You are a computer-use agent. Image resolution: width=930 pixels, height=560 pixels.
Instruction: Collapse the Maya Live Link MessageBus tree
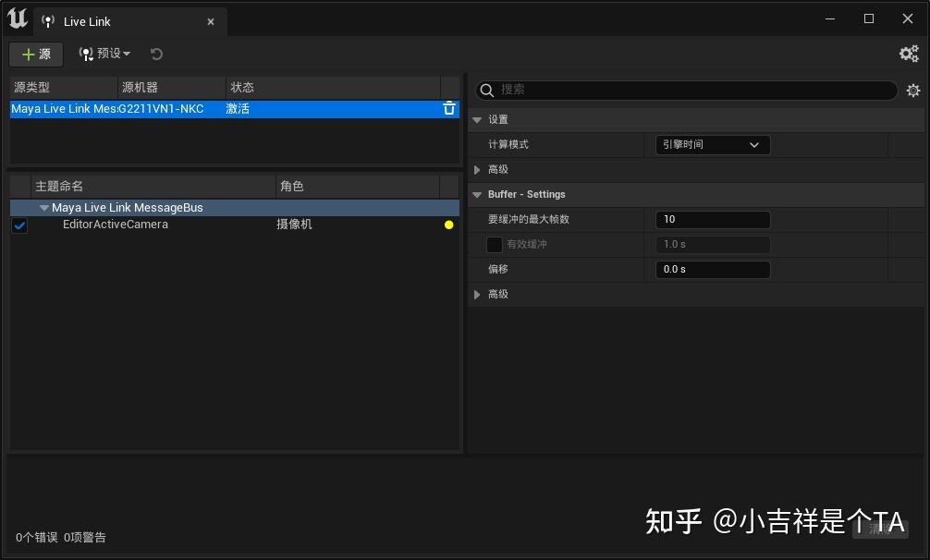pyautogui.click(x=44, y=207)
